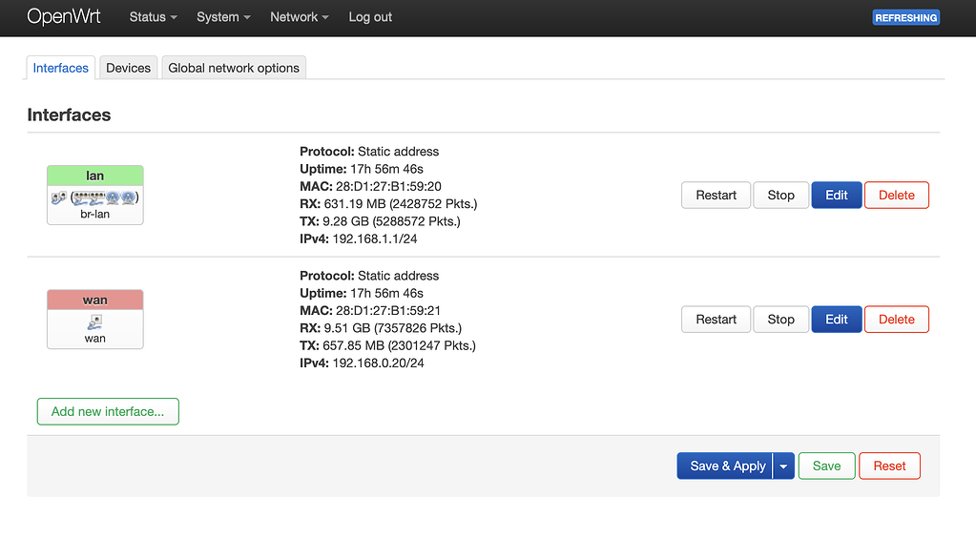Expand the Save & Apply dropdown arrow
The width and height of the screenshot is (976, 560).
pos(782,466)
